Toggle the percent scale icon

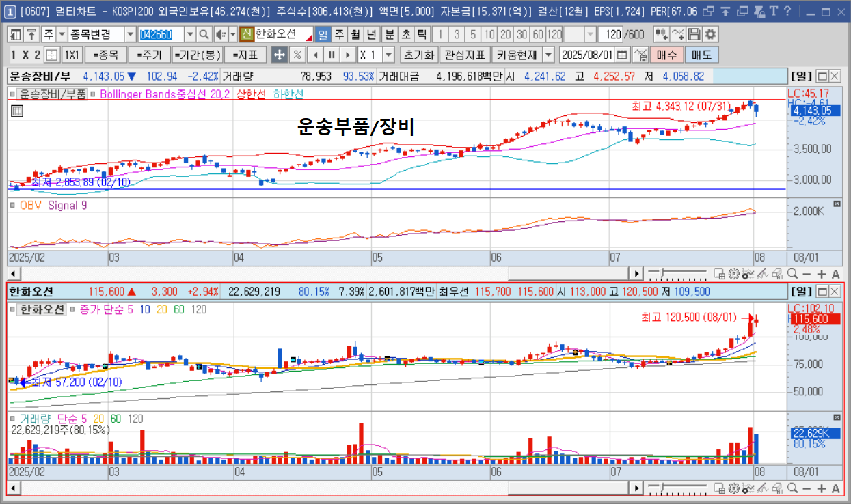[297, 55]
